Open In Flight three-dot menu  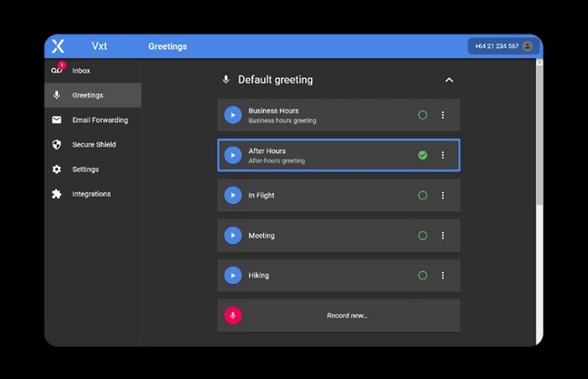[x=443, y=195]
